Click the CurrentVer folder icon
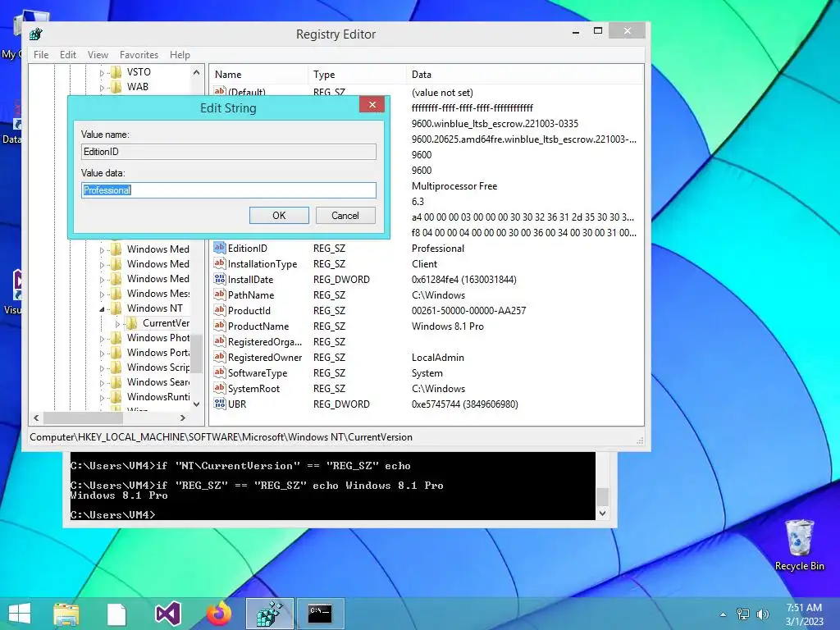 click(x=132, y=323)
